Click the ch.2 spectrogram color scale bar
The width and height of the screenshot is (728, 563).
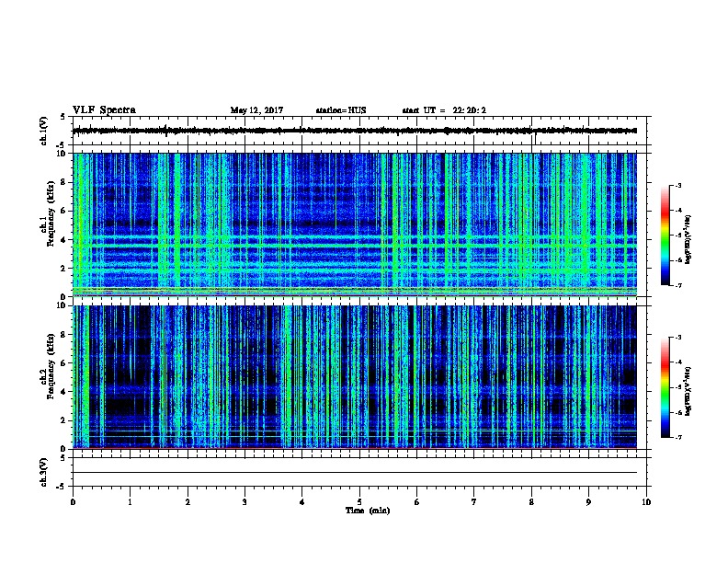(x=665, y=387)
